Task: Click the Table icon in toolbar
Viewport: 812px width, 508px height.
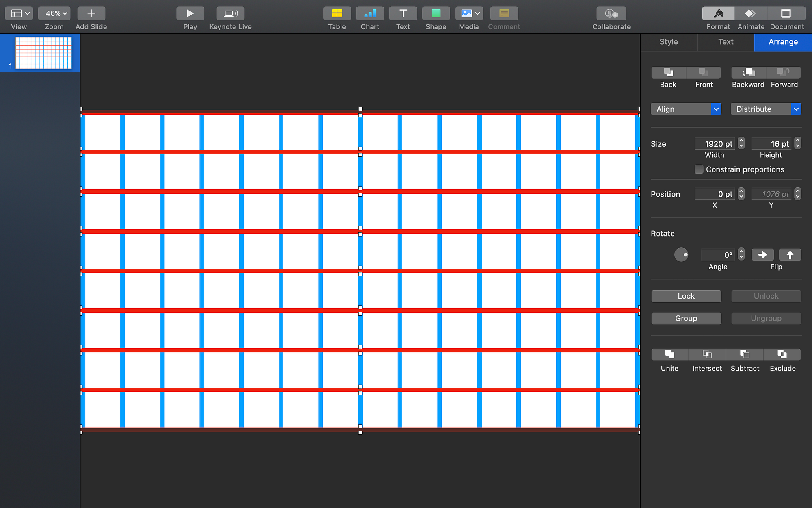Action: click(x=337, y=13)
